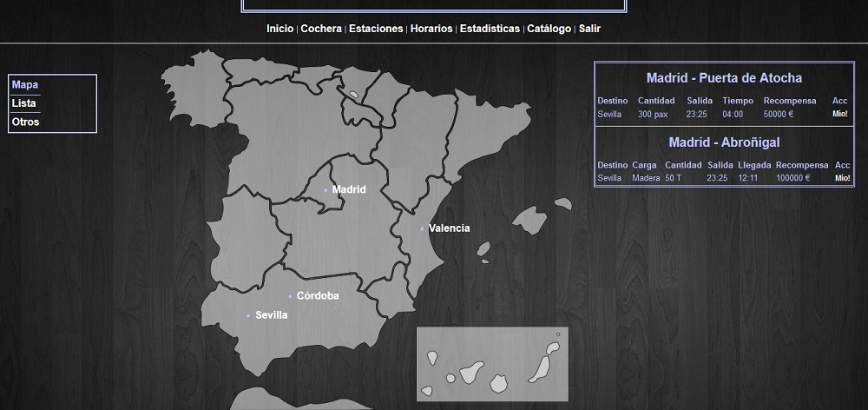
Task: Click Mallorca island on the map
Action: click(529, 220)
